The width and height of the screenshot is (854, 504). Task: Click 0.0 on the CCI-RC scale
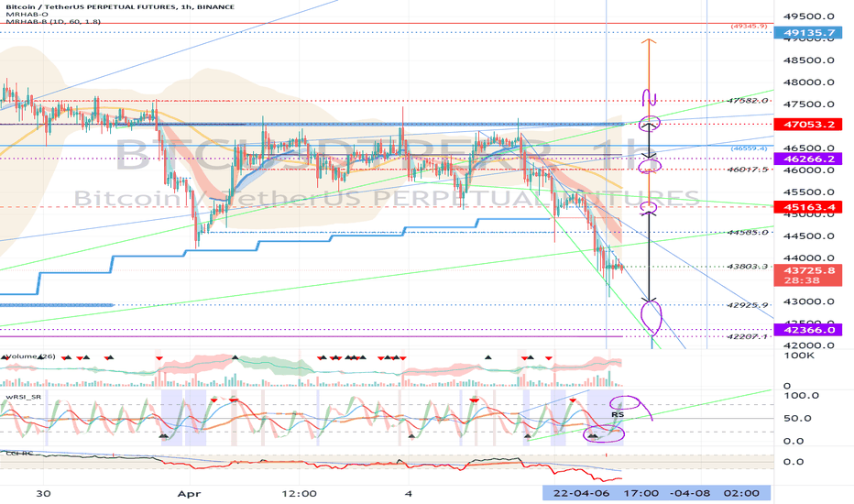(x=793, y=462)
